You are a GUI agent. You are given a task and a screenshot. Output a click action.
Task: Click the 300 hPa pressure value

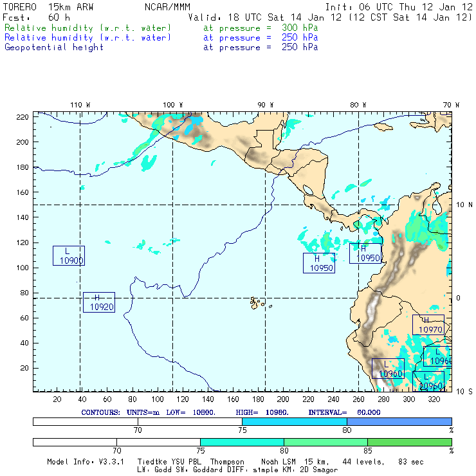pyautogui.click(x=300, y=28)
